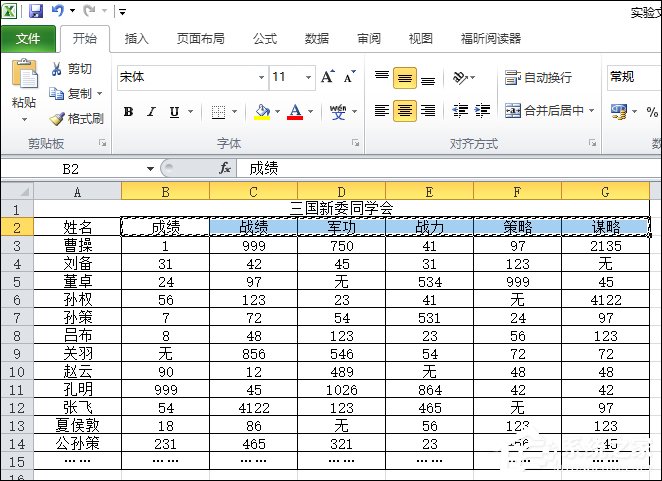Toggle italic formatting

151,112
